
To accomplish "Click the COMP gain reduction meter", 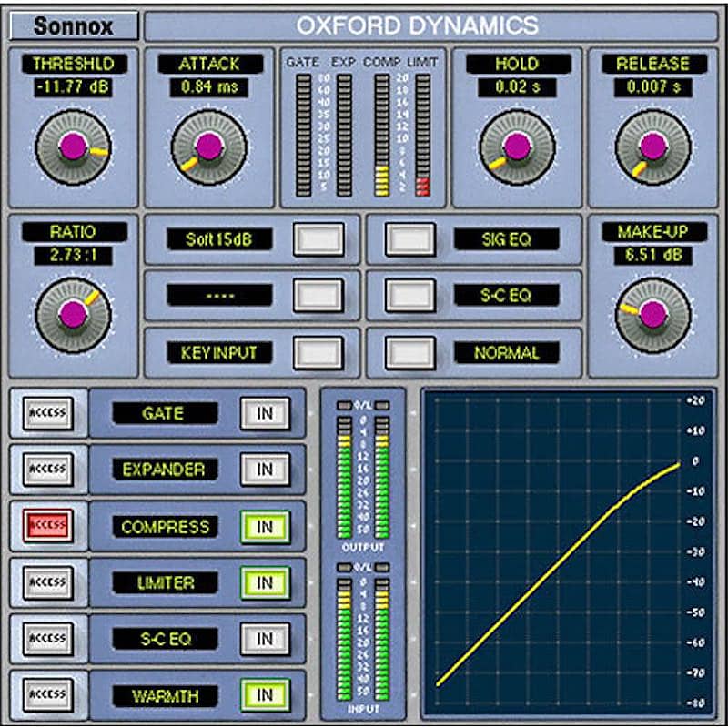I will coord(385,136).
